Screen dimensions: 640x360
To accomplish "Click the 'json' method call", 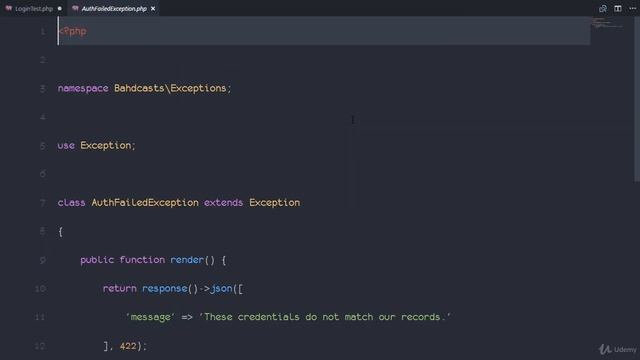I will point(221,289).
